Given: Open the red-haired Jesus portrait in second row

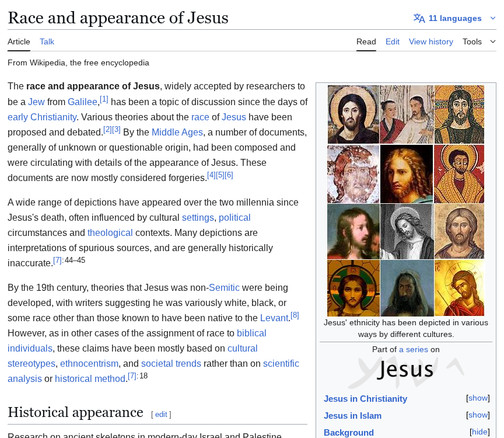Looking at the screenshot, I should tap(407, 174).
